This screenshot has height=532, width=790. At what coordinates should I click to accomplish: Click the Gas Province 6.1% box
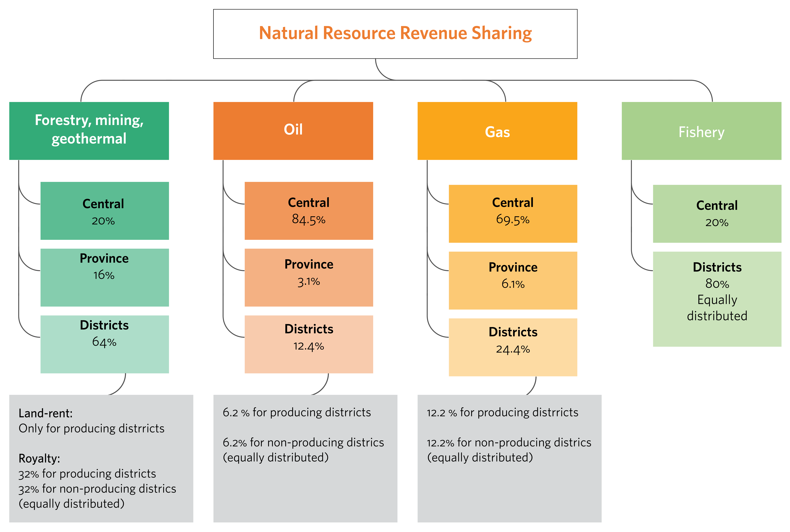513,281
